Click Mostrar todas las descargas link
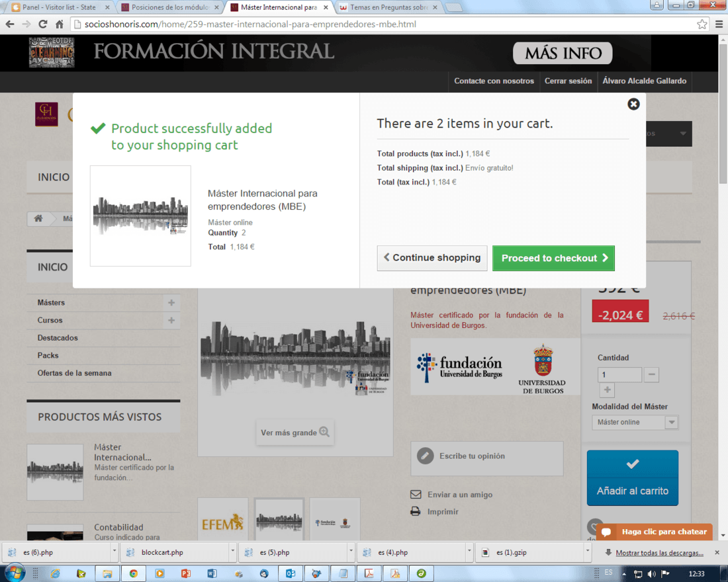728x582 pixels. (x=659, y=553)
